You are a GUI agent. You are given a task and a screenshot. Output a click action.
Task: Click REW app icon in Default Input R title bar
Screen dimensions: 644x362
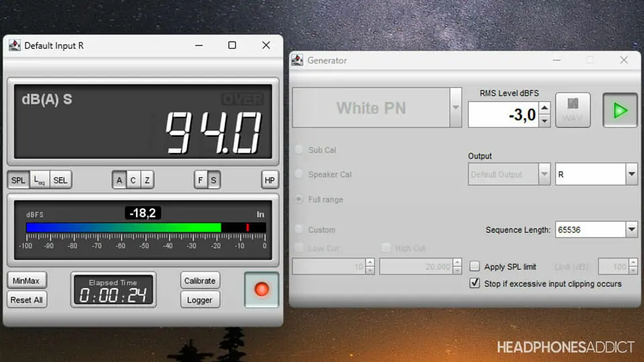pyautogui.click(x=14, y=45)
